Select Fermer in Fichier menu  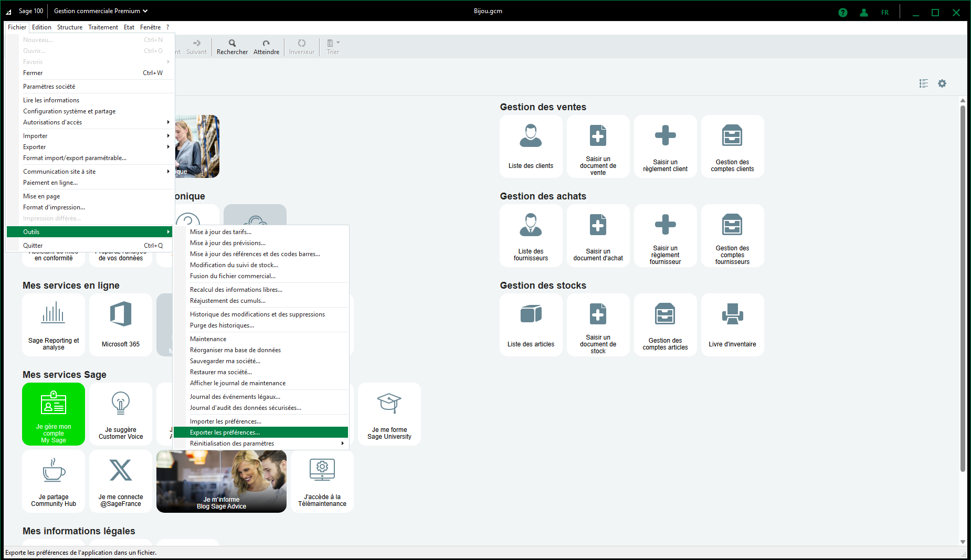90,73
